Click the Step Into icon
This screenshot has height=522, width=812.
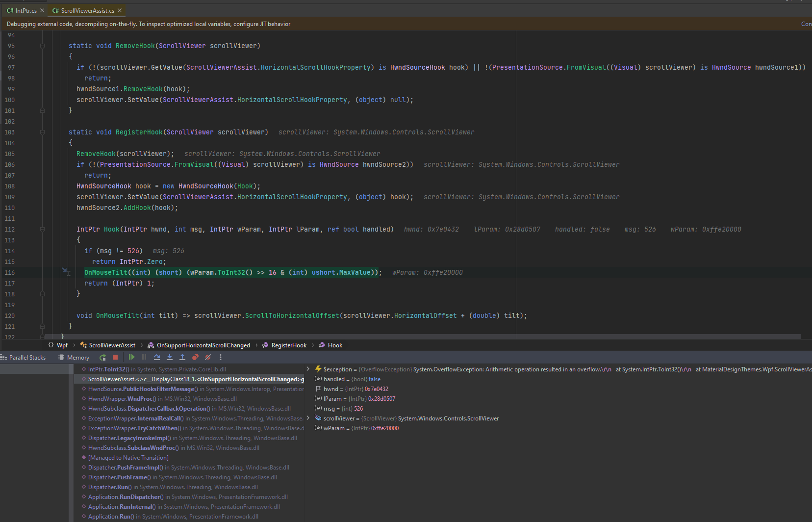pyautogui.click(x=170, y=357)
